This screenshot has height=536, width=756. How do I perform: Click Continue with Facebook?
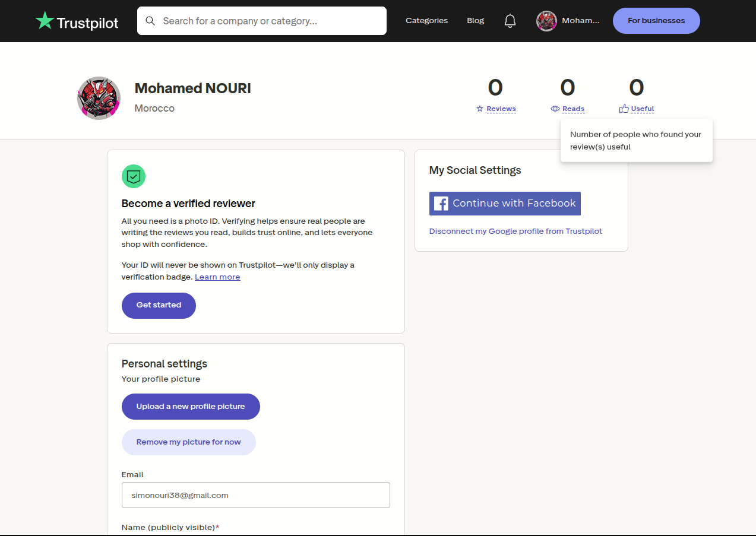pos(505,204)
